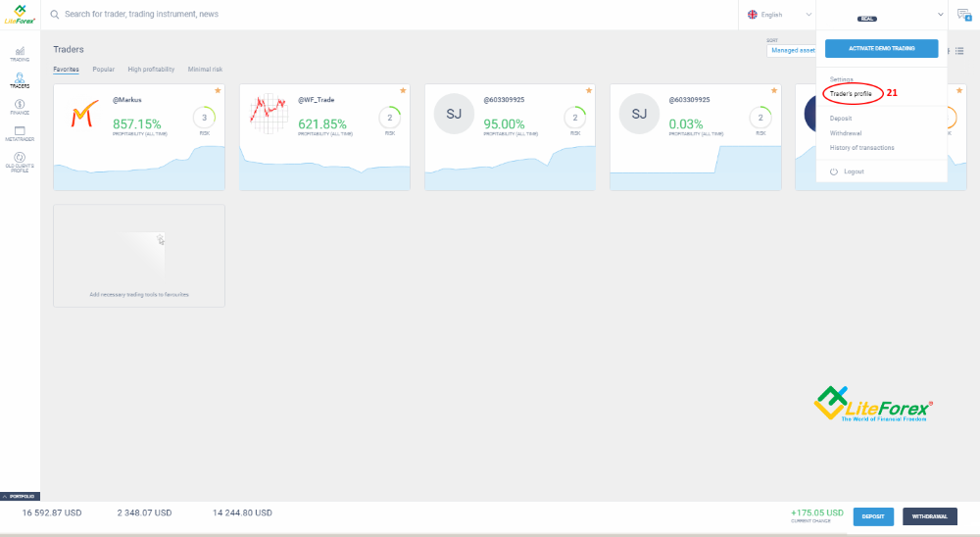Screen dimensions: 980x537
Task: Open Old Client's Profile in sidebar
Action: click(20, 163)
